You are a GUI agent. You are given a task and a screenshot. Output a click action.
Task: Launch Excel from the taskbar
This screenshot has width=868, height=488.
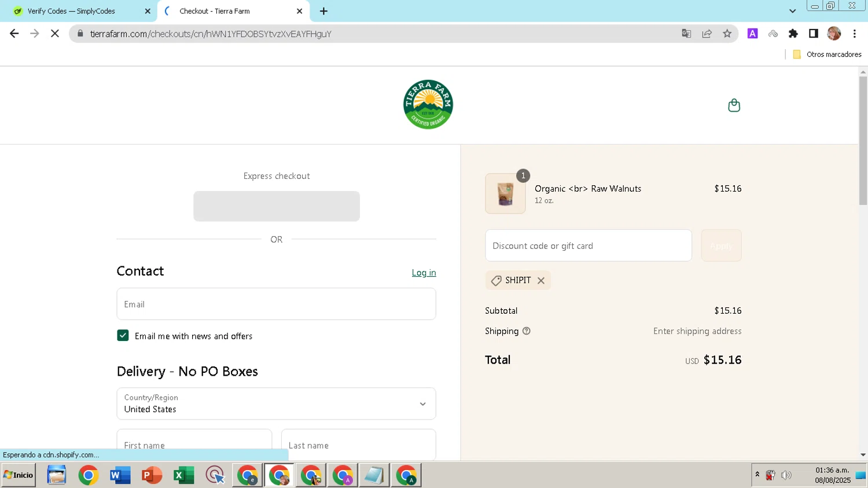pos(183,475)
